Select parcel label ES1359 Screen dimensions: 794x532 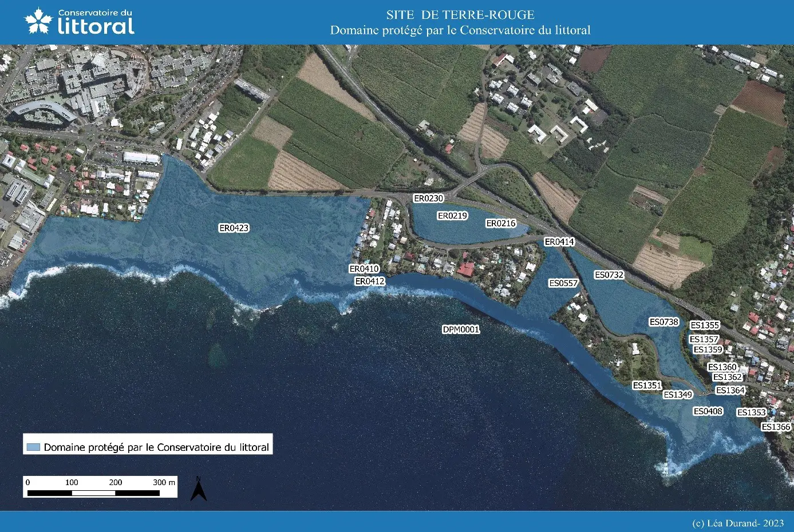tap(708, 350)
